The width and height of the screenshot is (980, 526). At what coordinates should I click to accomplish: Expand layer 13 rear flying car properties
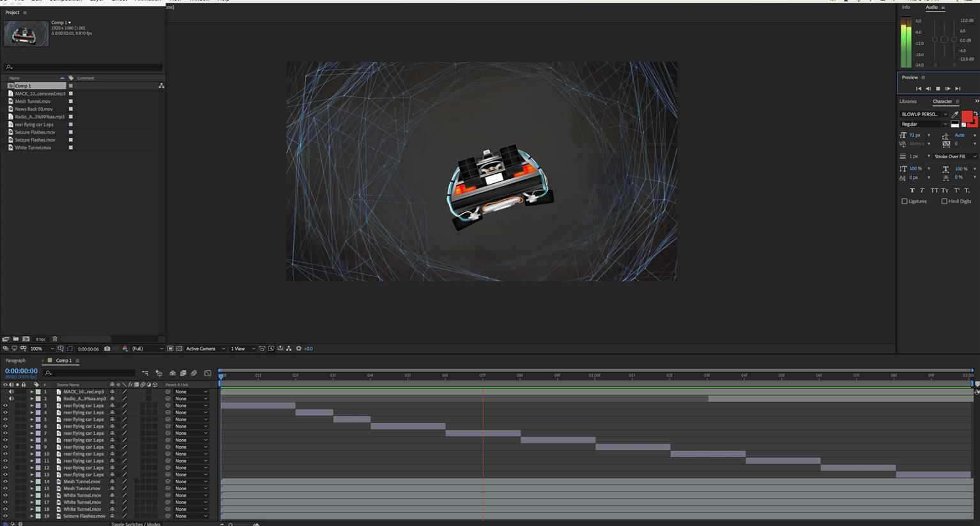coord(32,475)
